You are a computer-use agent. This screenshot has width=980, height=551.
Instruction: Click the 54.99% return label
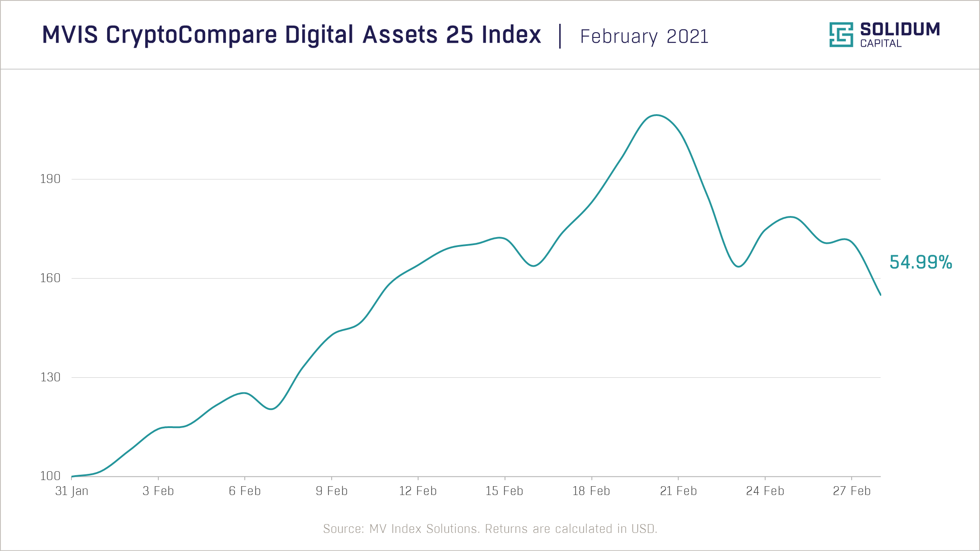[x=920, y=262]
